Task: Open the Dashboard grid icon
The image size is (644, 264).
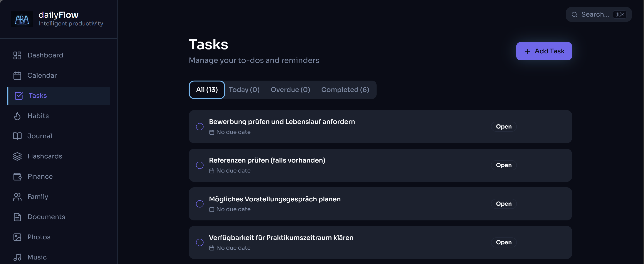Action: 17,55
